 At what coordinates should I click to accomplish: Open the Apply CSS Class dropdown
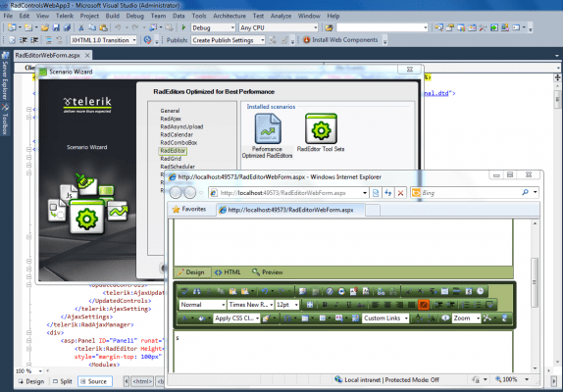[236, 318]
